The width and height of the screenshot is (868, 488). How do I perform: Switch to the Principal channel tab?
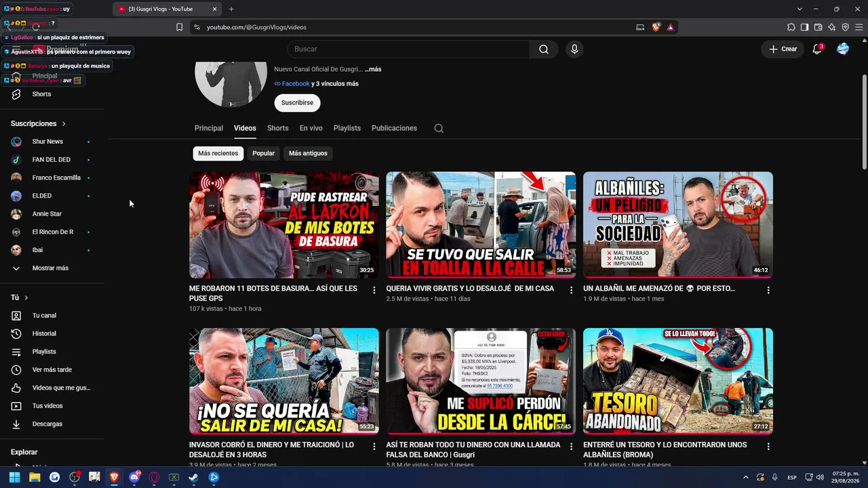tap(209, 128)
